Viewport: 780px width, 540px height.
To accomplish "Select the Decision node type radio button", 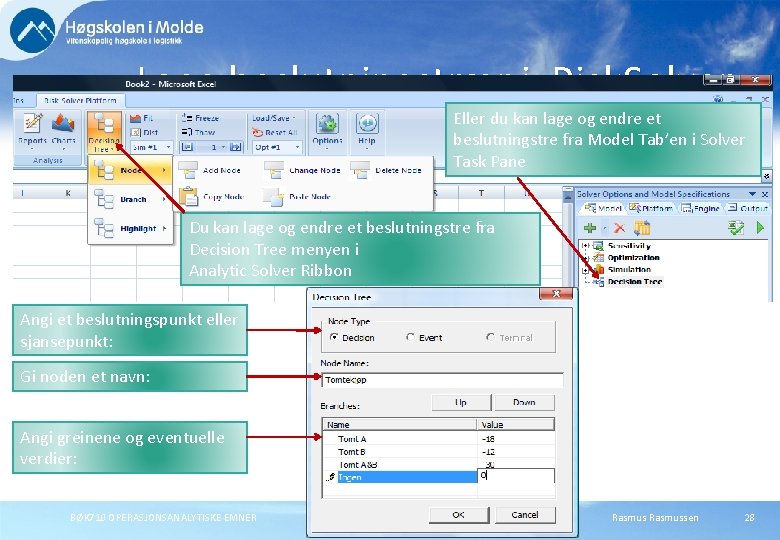I will coord(334,337).
